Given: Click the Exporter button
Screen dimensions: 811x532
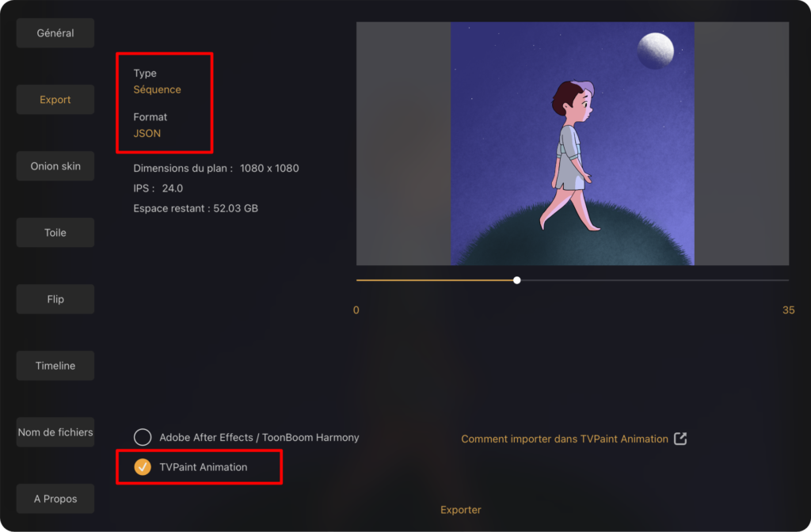Looking at the screenshot, I should point(460,510).
